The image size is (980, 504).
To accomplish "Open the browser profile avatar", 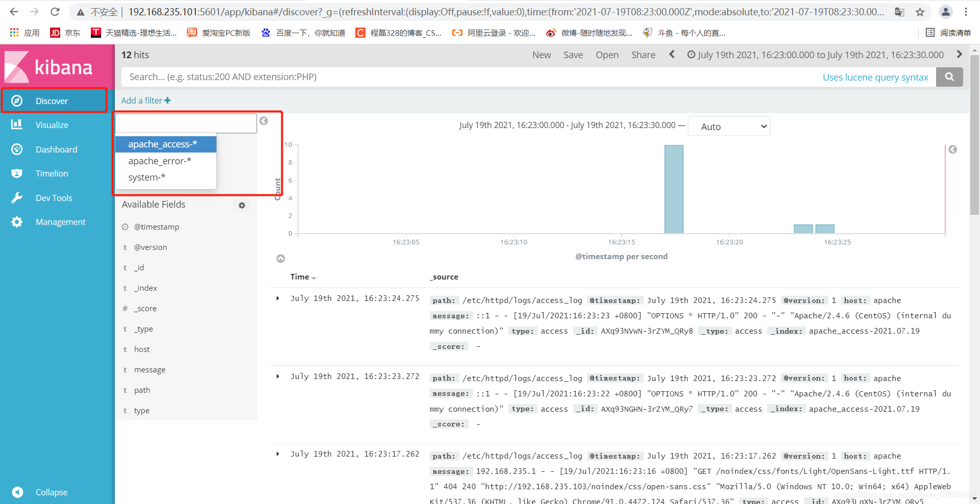I will click(946, 12).
